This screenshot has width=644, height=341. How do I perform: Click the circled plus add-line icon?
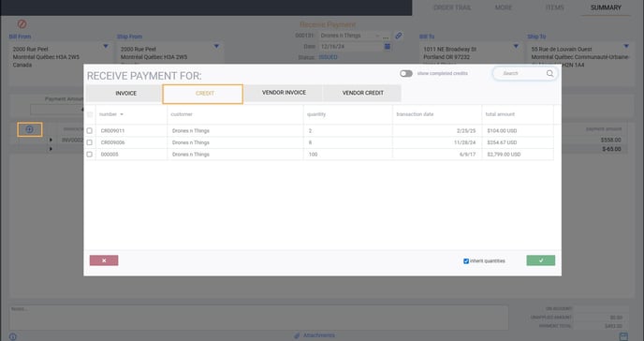click(30, 130)
